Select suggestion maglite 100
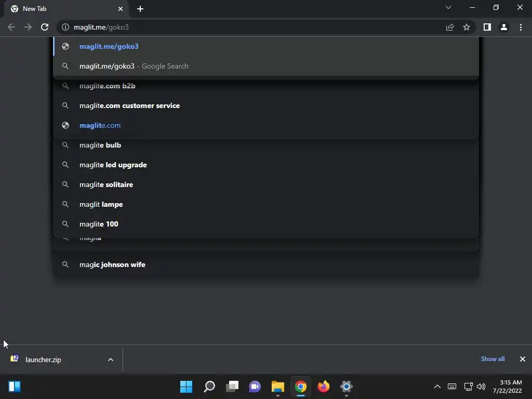The height and width of the screenshot is (399, 532). tap(266, 224)
